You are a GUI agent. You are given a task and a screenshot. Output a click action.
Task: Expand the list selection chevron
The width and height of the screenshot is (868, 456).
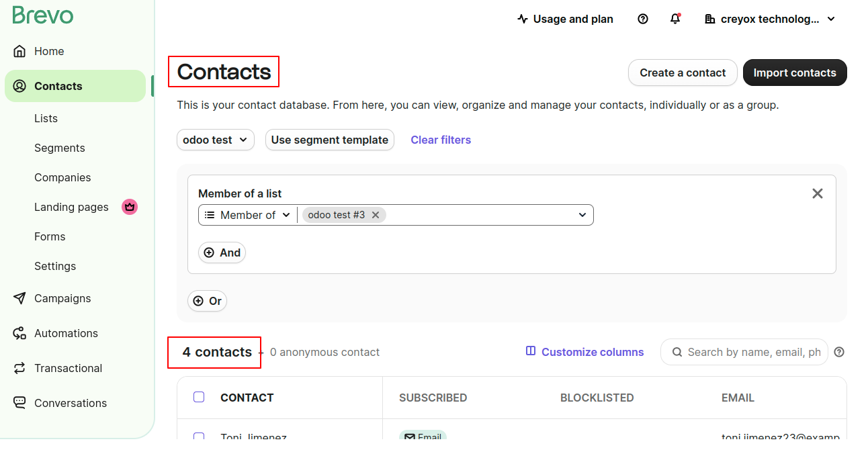tap(582, 215)
